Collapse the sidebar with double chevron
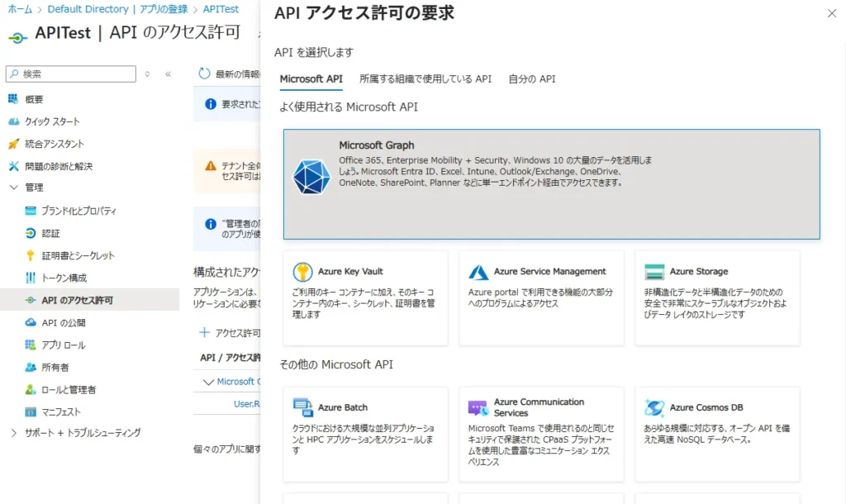 pos(169,74)
